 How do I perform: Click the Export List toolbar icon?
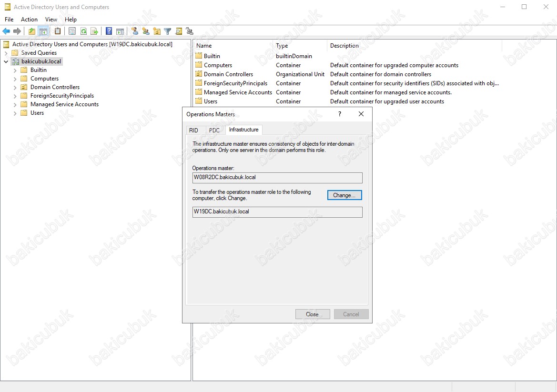(94, 31)
